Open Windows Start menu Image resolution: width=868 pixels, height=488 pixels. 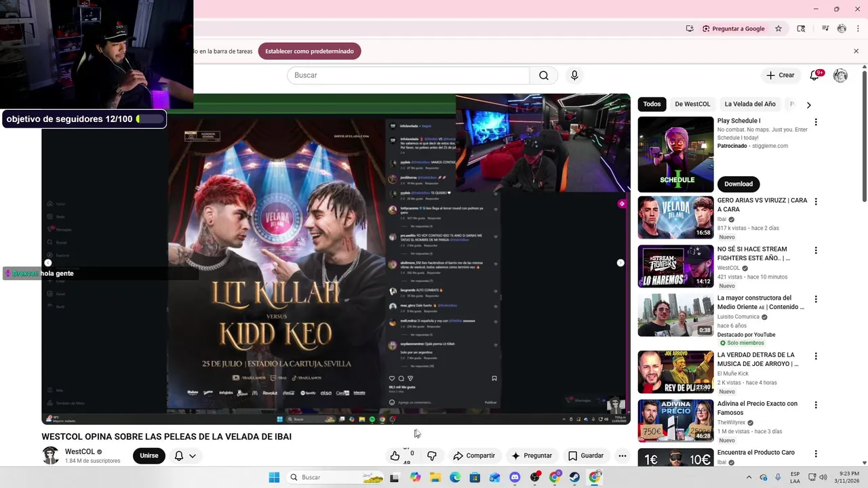274,477
